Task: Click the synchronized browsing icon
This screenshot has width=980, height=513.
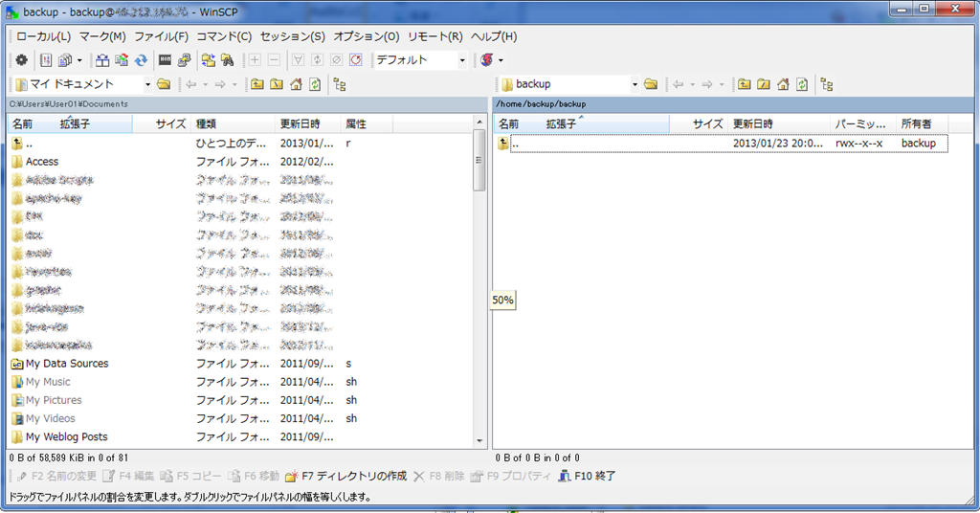Action: (208, 60)
